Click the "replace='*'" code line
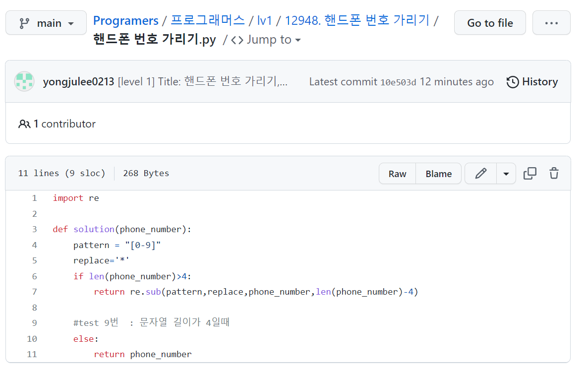588x375 pixels. tap(101, 260)
